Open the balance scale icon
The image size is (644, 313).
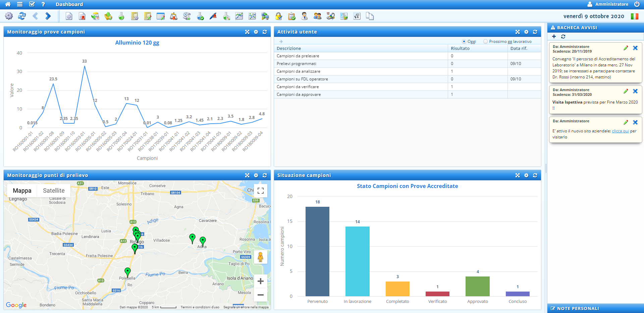174,16
